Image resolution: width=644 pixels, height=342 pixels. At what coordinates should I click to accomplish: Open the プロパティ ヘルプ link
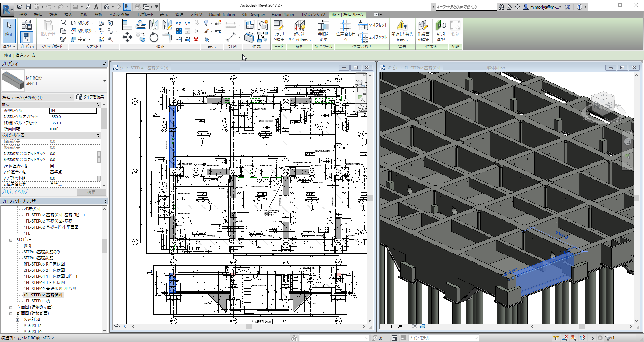click(15, 192)
